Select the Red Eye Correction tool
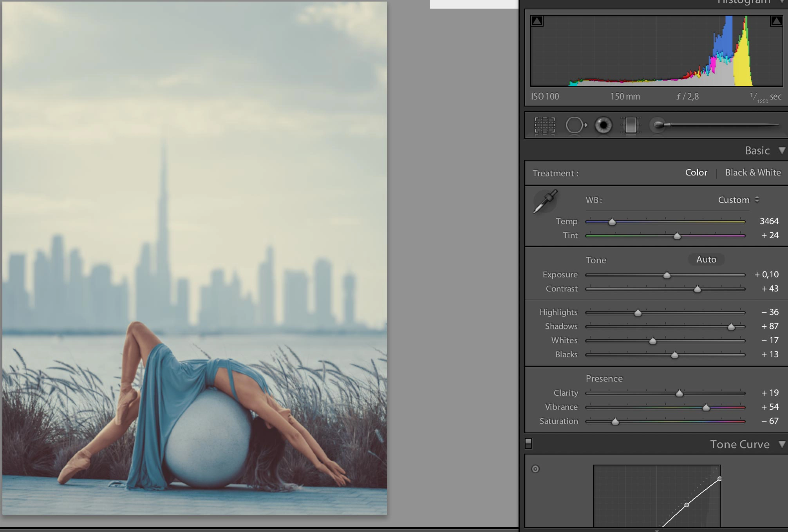This screenshot has width=788, height=532. 604,125
